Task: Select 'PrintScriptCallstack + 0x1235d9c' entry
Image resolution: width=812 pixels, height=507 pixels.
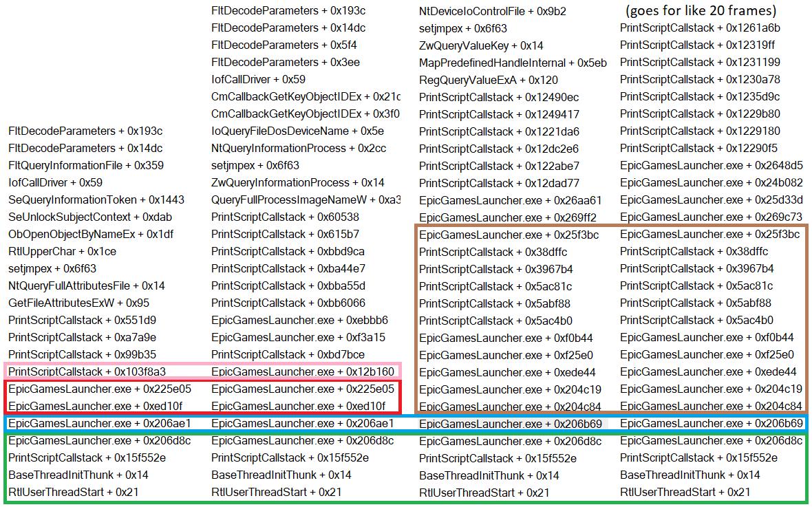Action: 700,96
